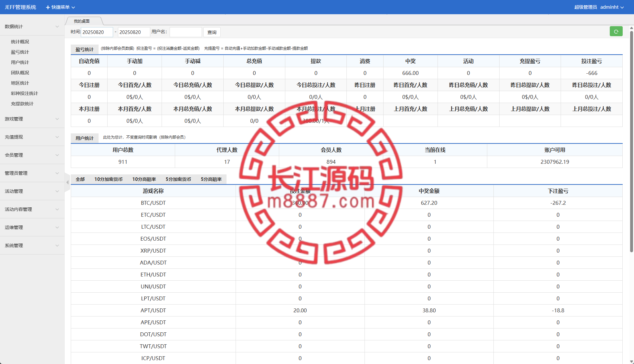634x364 pixels.
Task: Click the BTC/USDT 下注盈亏 -267.2
Action: [558, 203]
